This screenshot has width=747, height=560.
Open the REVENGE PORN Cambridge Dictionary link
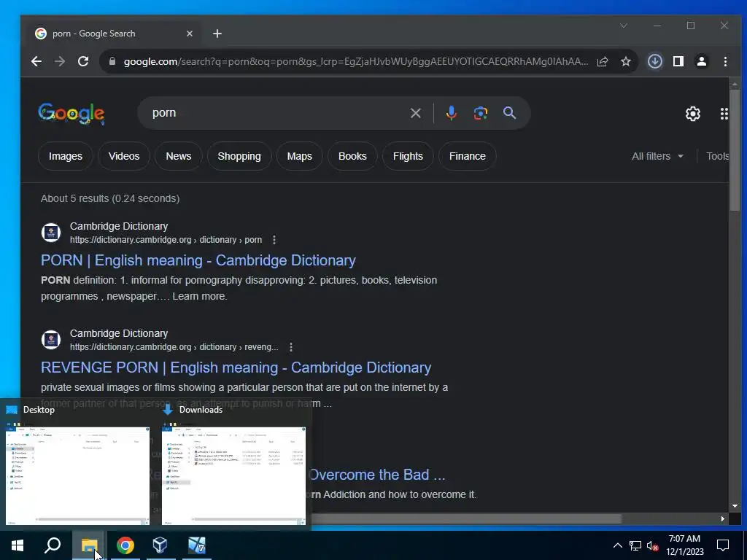point(236,367)
